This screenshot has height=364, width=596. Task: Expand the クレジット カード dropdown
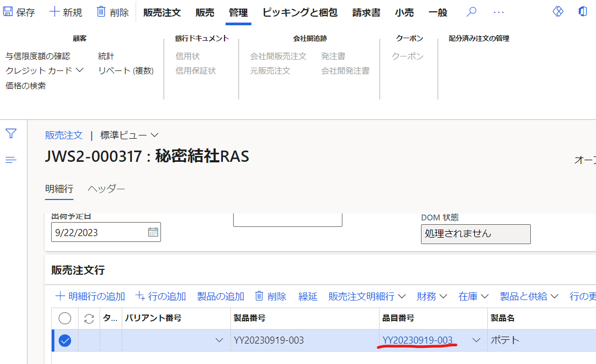[45, 70]
